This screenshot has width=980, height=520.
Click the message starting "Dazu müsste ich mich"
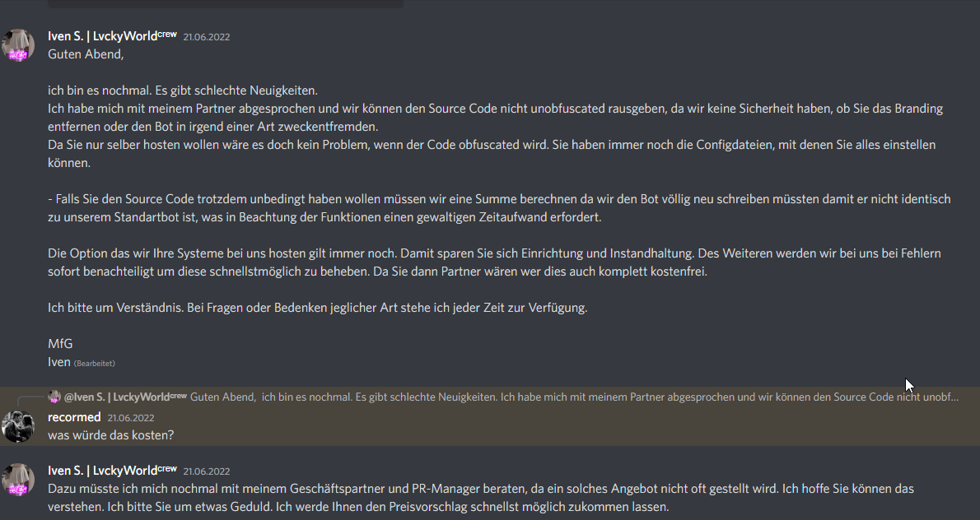point(481,498)
